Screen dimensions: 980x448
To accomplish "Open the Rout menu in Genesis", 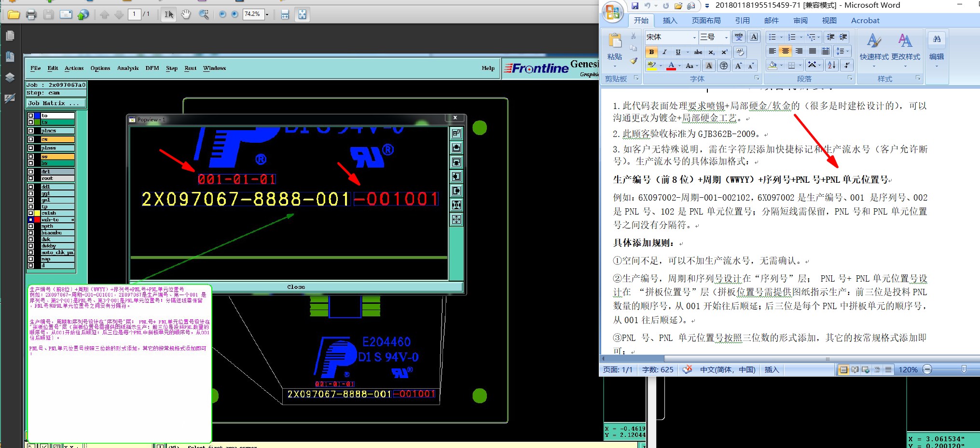I will 191,68.
